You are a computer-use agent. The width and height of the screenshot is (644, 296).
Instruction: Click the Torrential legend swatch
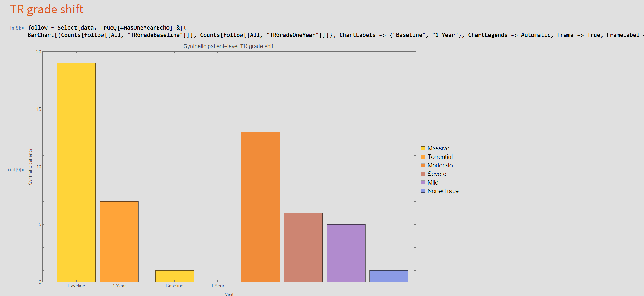pyautogui.click(x=423, y=157)
